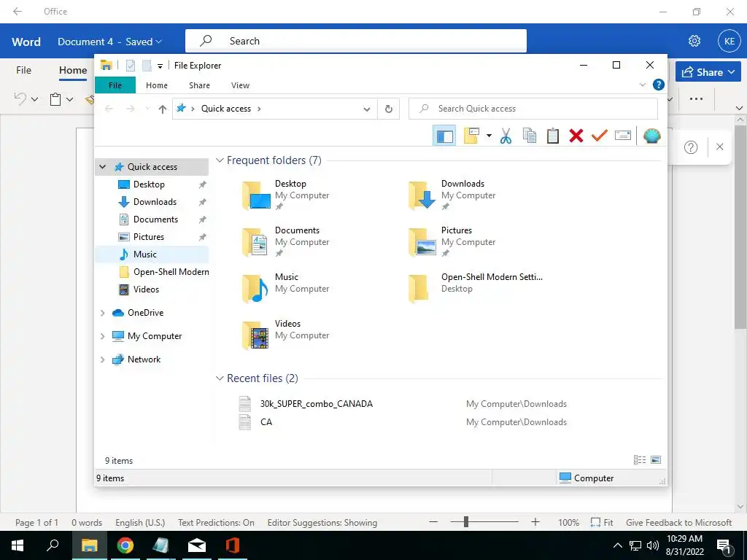The width and height of the screenshot is (747, 560).
Task: Expand the OneDrive tree node
Action: point(102,313)
